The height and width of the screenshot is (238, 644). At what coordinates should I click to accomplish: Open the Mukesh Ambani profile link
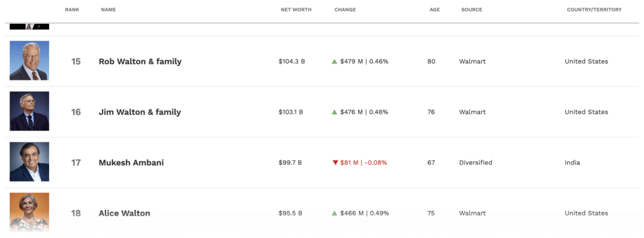pyautogui.click(x=131, y=163)
